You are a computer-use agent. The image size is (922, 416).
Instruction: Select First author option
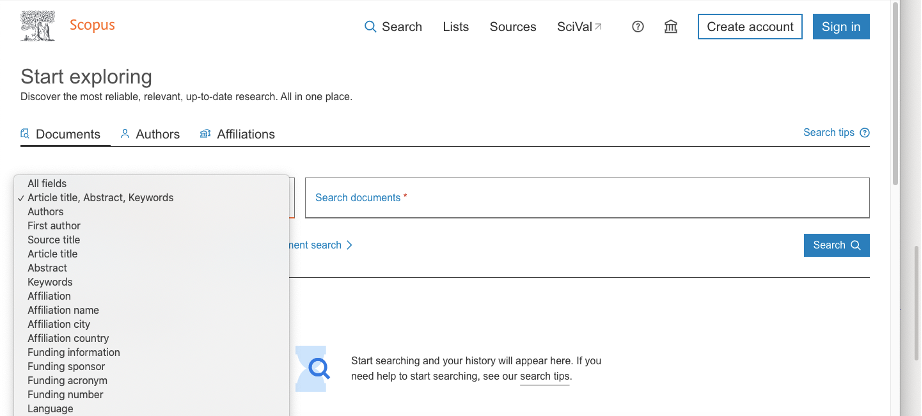[54, 226]
